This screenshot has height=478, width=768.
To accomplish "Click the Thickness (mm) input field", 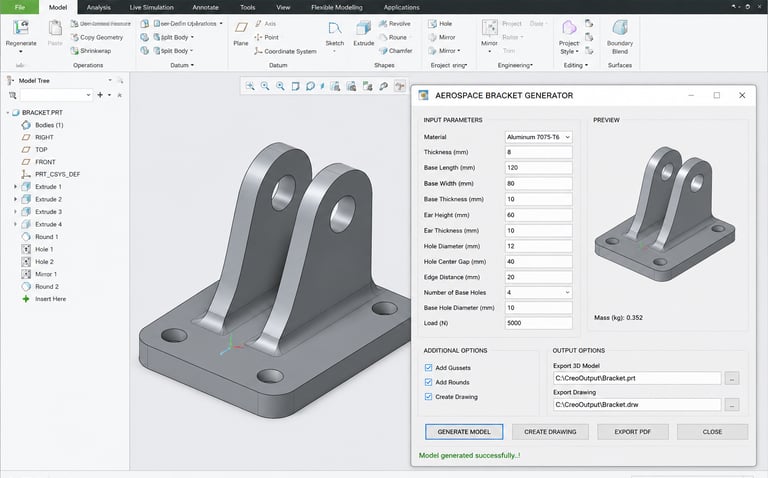I will (538, 152).
